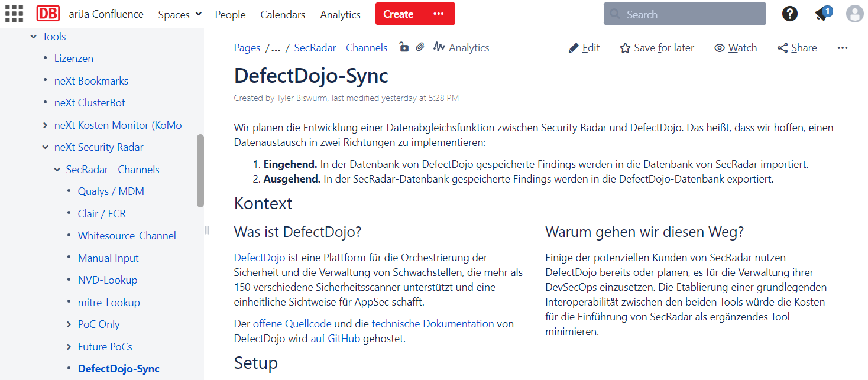Screen dimensions: 868x380
Task: Click the sidebar vertical scrollbar
Action: (x=200, y=171)
